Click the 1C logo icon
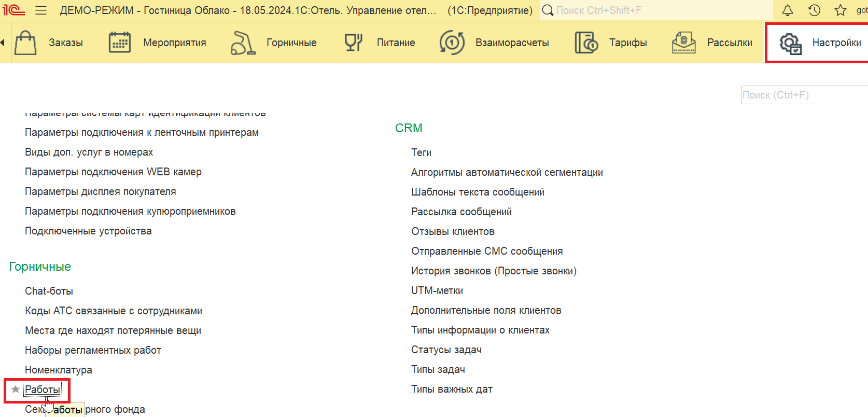The width and height of the screenshot is (868, 417). pos(13,10)
